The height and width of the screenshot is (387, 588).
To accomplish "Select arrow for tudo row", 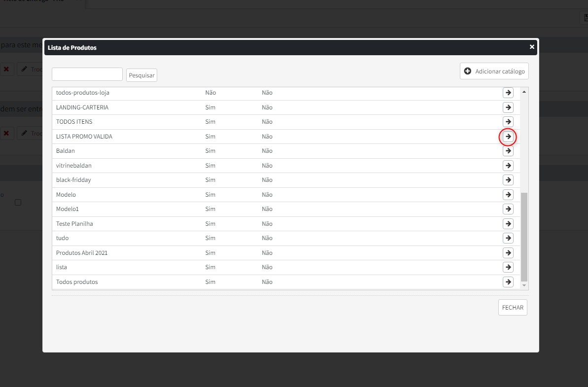I will [x=508, y=238].
